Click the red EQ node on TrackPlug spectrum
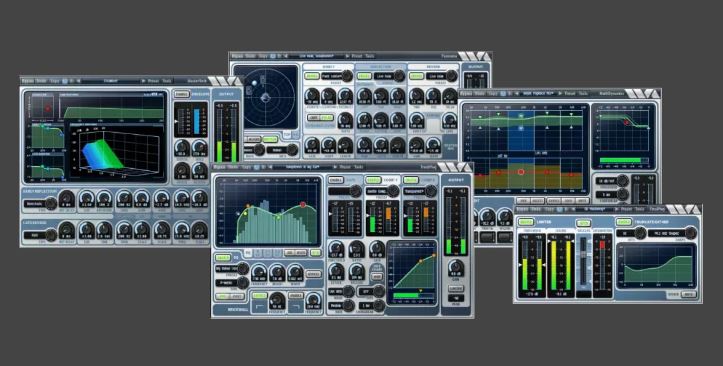Image resolution: width=723 pixels, height=366 pixels. (303, 204)
